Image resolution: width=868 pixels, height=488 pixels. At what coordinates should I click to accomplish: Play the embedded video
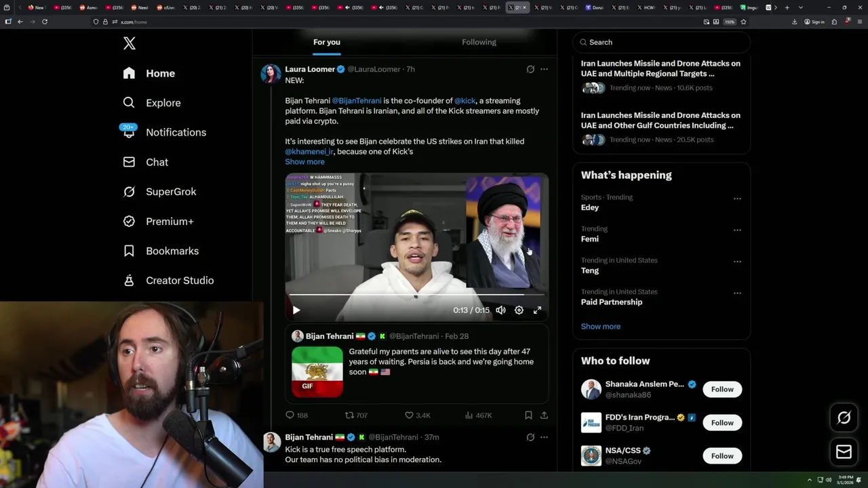coord(296,310)
